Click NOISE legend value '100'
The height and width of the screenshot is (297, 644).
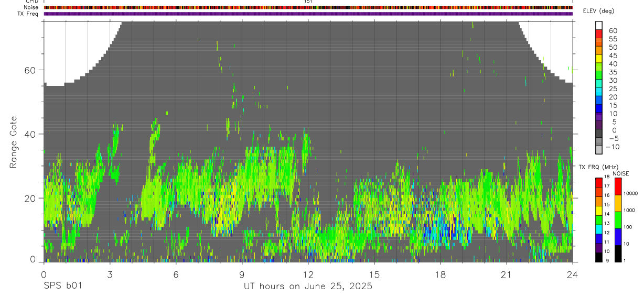point(628,227)
